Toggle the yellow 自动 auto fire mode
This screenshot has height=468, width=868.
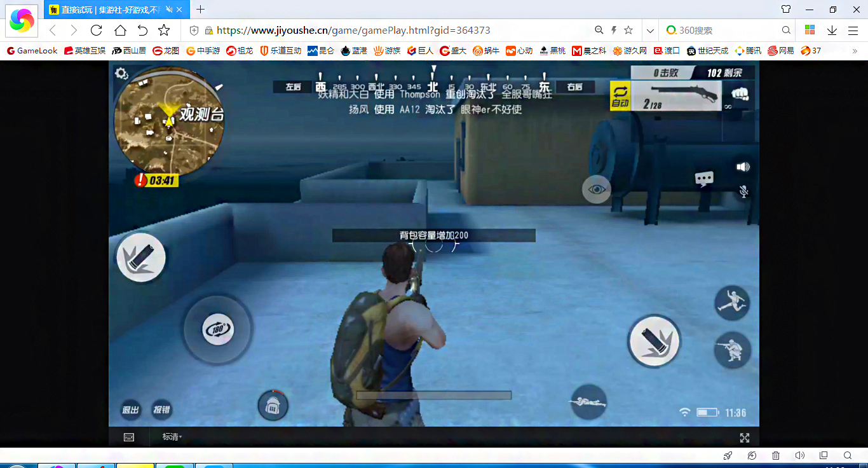[x=620, y=96]
